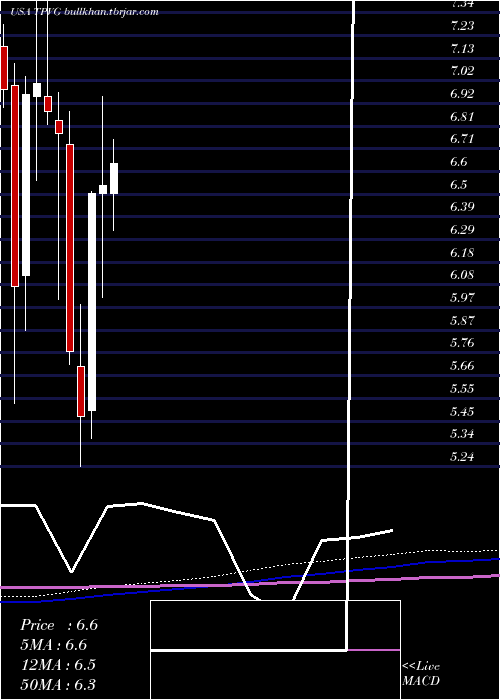Click the small red candlestick near 5.55
This screenshot has width=500, height=700.
tap(81, 392)
